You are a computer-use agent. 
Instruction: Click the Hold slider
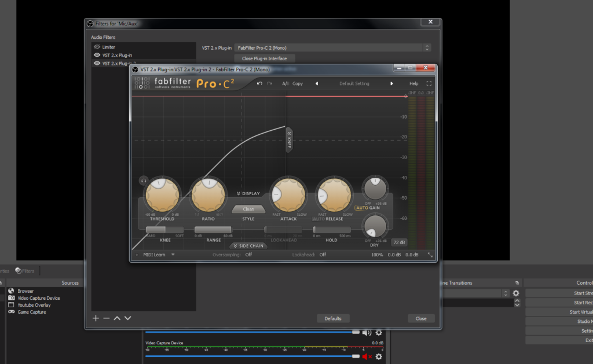coord(332,229)
